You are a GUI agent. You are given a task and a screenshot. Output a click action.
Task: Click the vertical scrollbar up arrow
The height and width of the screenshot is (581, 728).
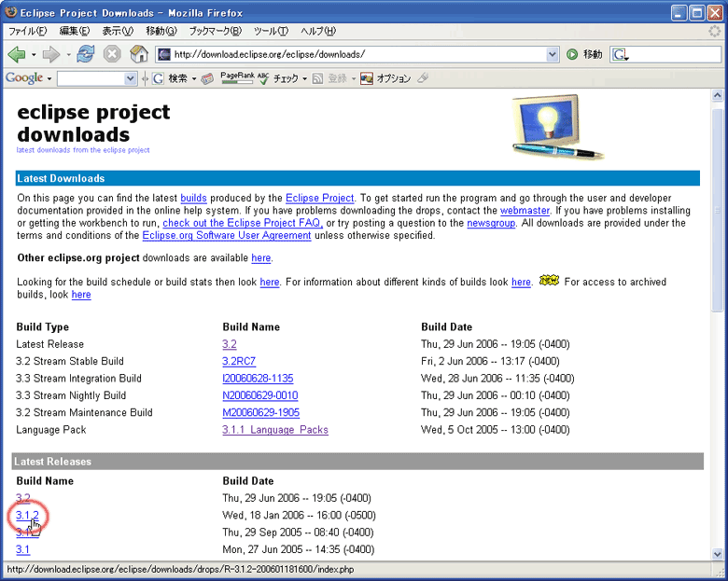718,95
